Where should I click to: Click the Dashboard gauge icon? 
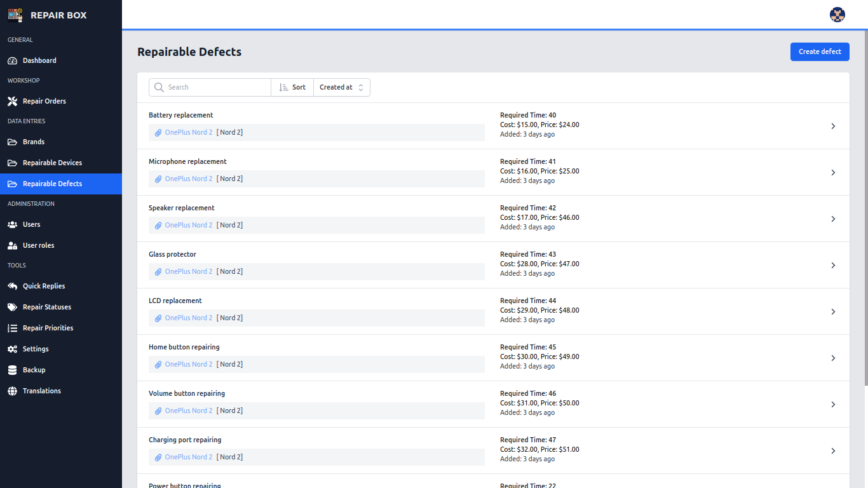click(12, 60)
